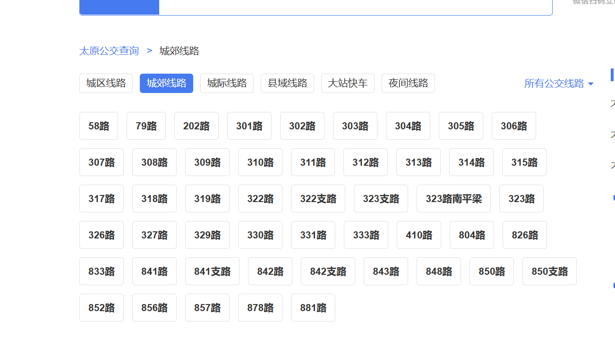The image size is (615, 364).
Task: Switch to the 夜间线路 tab
Action: (x=408, y=84)
